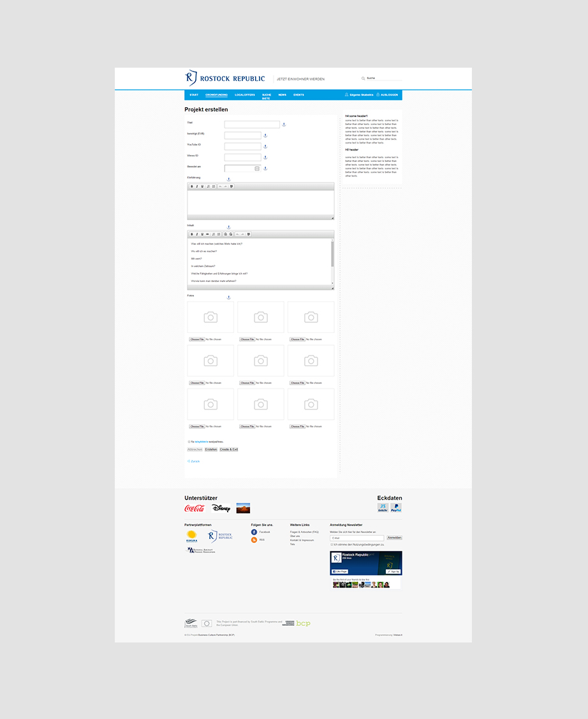Click the Facebook icon in the footer

point(254,531)
